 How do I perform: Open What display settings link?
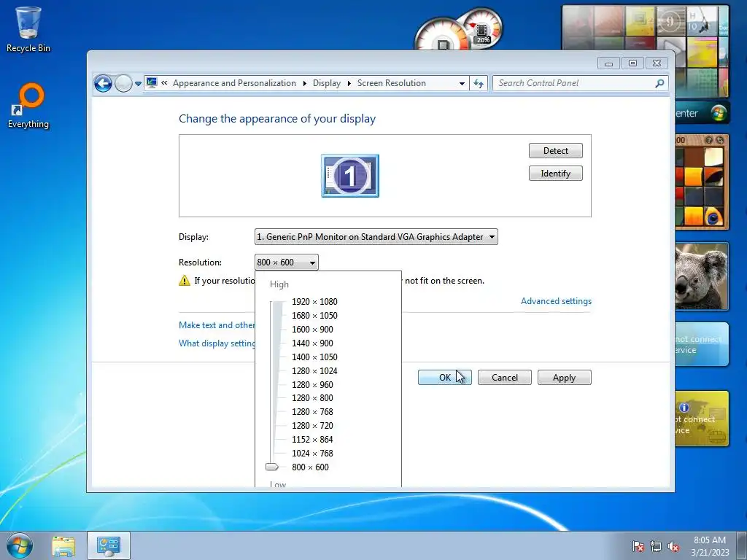(217, 343)
